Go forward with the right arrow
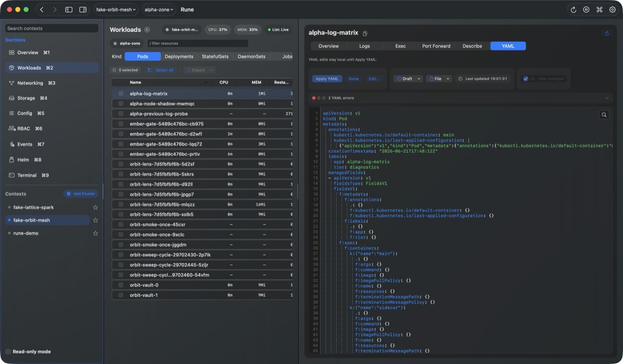 click(x=55, y=9)
